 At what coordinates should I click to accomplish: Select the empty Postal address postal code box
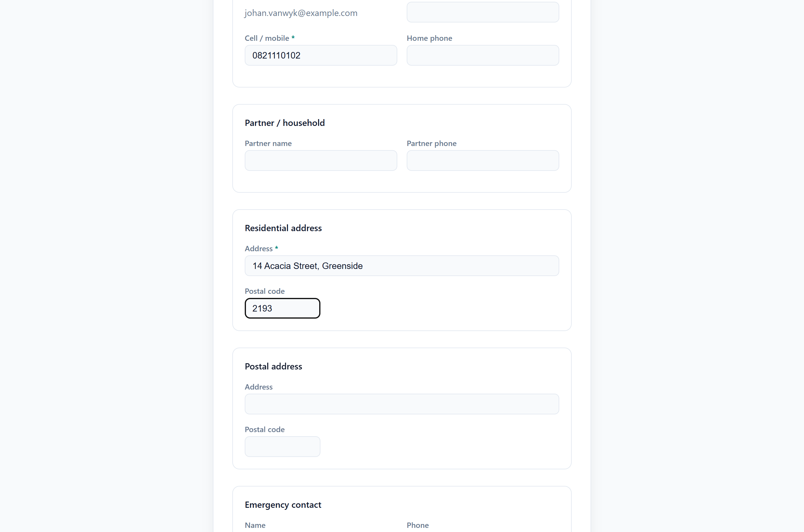282,447
